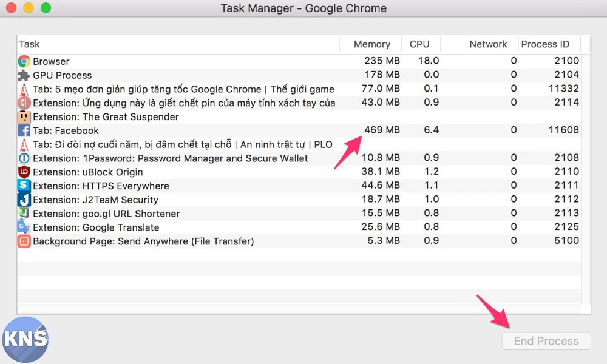
Task: Click the HTTPS Everywhere extension icon
Action: tap(24, 186)
